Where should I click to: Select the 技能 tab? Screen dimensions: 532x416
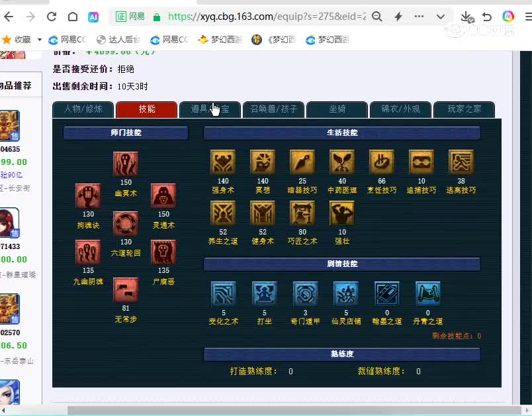[147, 109]
